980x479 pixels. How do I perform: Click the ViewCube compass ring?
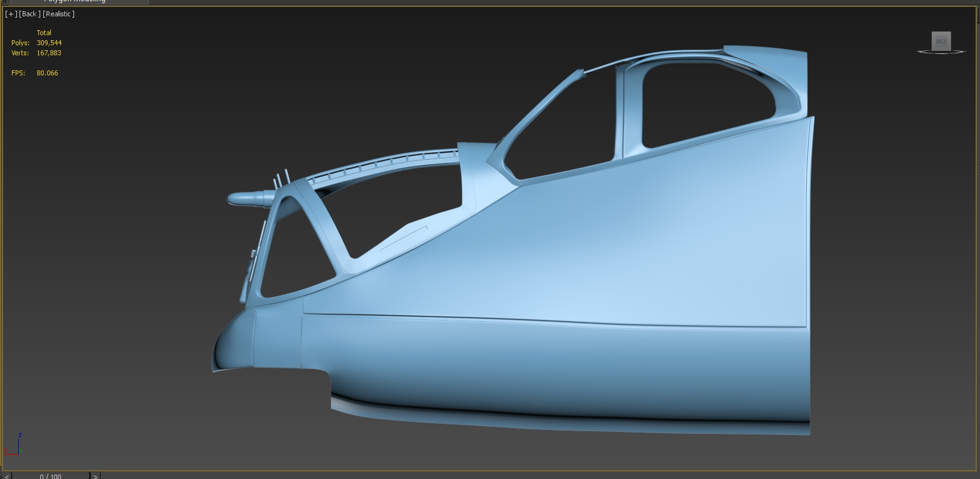[x=941, y=52]
